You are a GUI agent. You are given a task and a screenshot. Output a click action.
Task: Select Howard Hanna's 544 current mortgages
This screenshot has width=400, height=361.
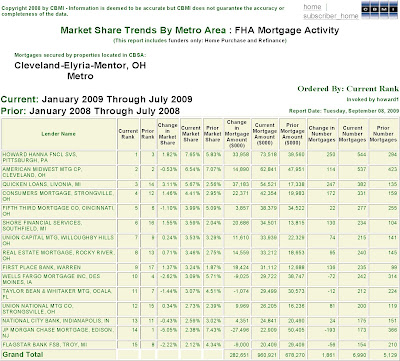[x=361, y=155]
